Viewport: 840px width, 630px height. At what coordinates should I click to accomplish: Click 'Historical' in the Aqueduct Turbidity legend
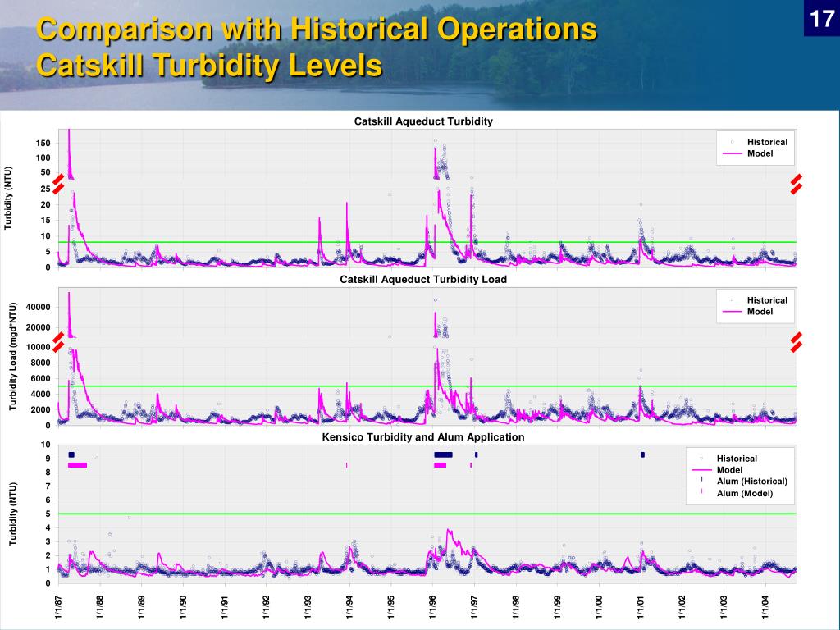pos(767,142)
